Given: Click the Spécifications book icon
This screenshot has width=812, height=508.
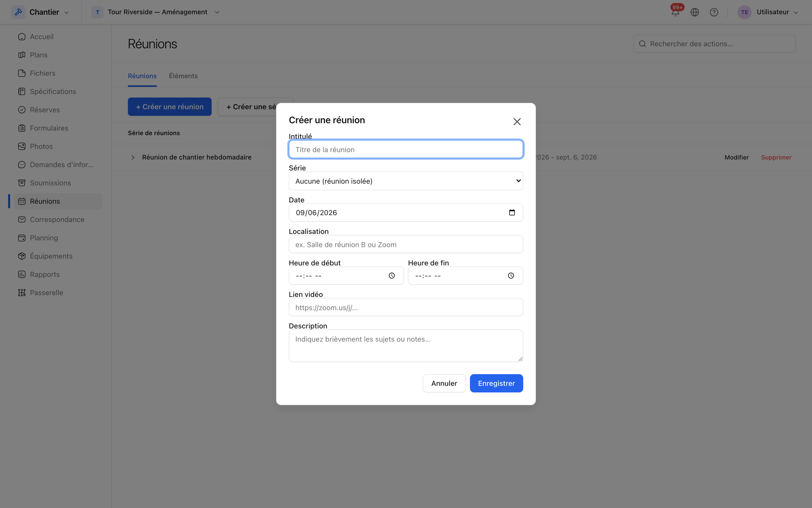Looking at the screenshot, I should click(x=22, y=91).
